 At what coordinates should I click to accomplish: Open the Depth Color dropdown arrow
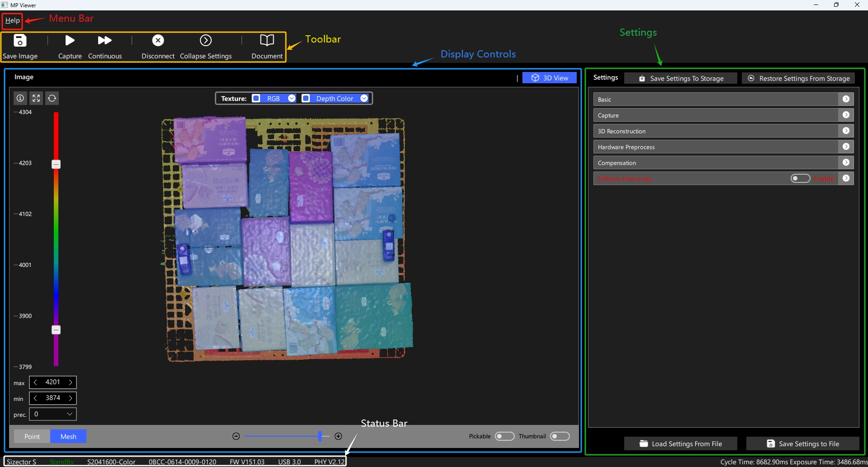(x=364, y=98)
